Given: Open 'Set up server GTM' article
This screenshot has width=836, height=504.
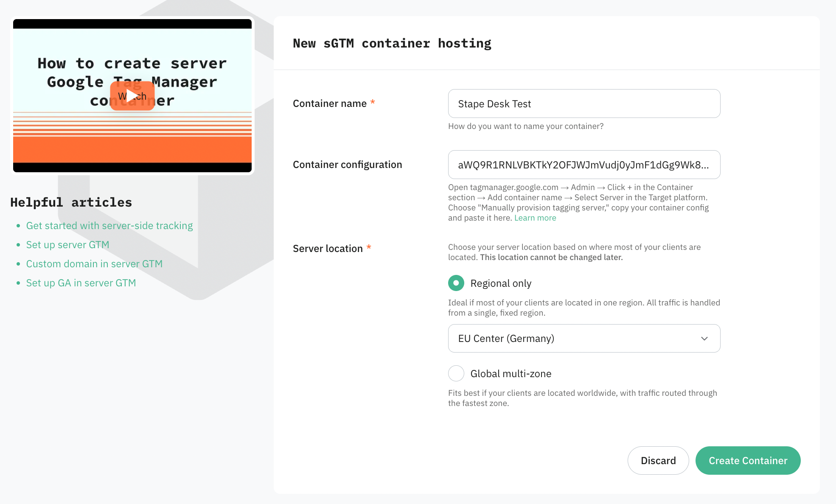Looking at the screenshot, I should 68,245.
